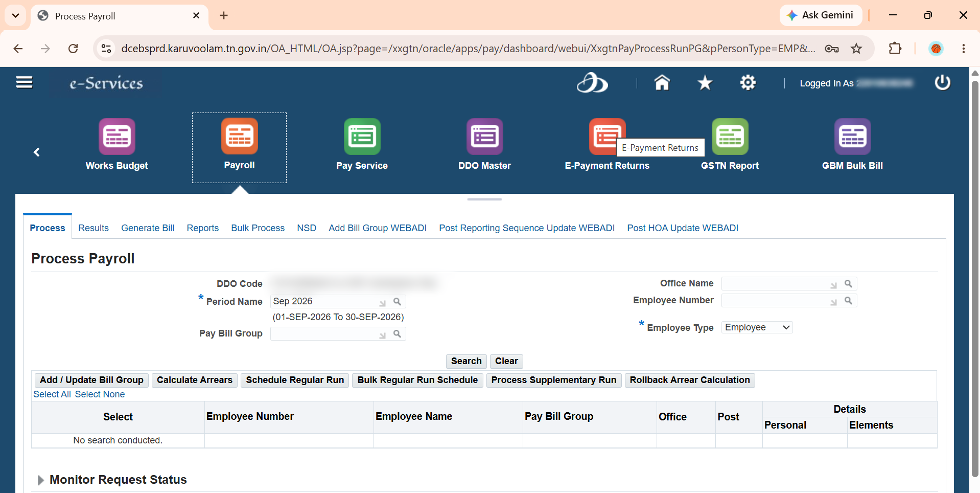The image size is (980, 493).
Task: Open the GBM Bulk Bill module icon
Action: [853, 137]
